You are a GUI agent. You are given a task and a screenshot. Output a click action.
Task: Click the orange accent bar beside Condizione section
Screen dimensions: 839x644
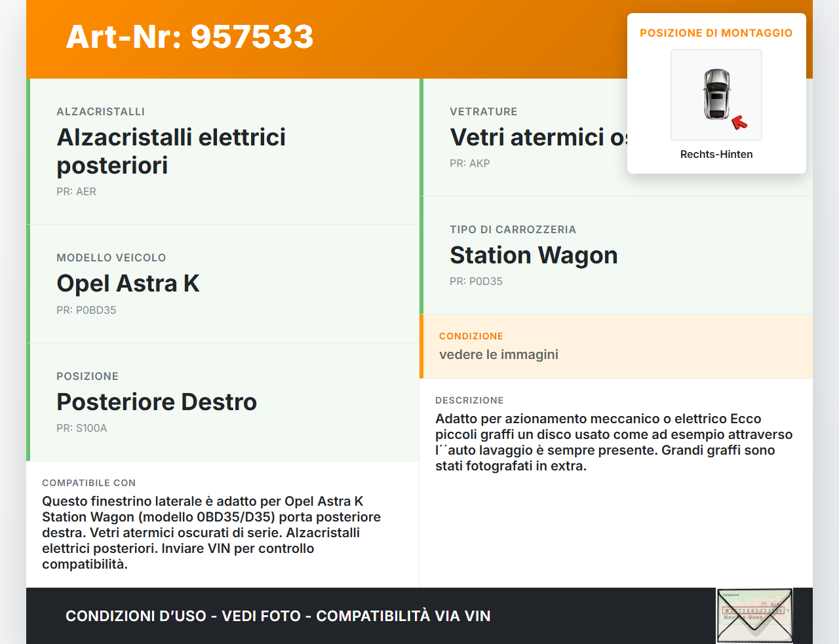click(423, 347)
